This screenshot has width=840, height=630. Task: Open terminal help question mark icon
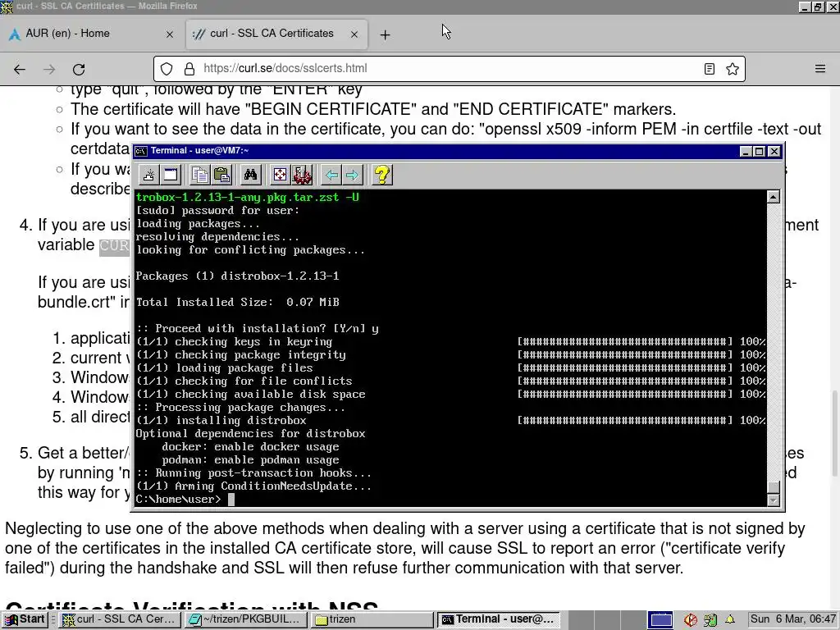click(382, 175)
